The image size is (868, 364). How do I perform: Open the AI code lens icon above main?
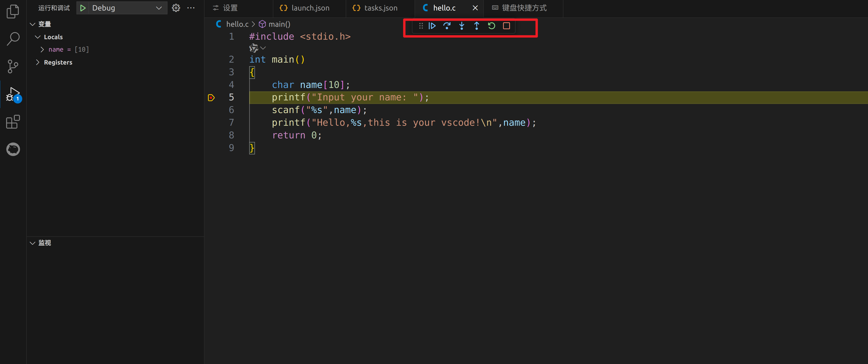coord(253,48)
